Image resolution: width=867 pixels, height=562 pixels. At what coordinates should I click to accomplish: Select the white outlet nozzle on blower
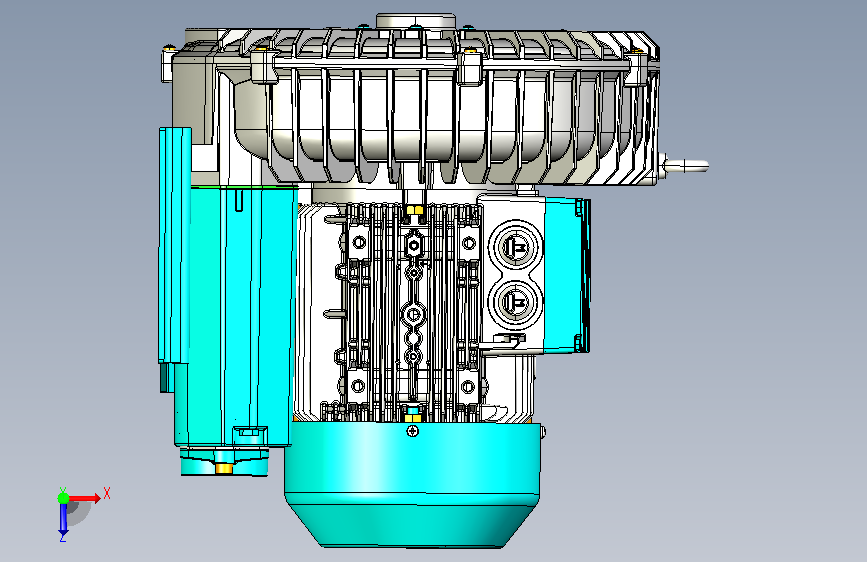point(686,165)
